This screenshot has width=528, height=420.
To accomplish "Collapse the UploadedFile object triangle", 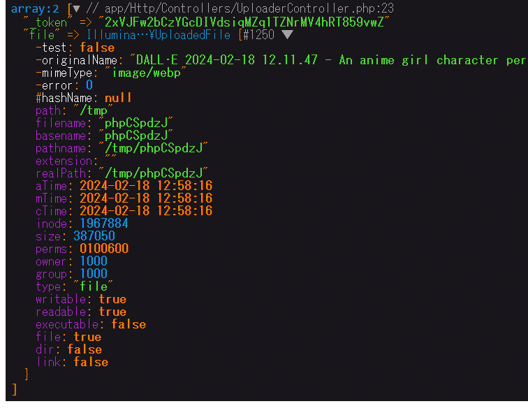I will point(287,35).
